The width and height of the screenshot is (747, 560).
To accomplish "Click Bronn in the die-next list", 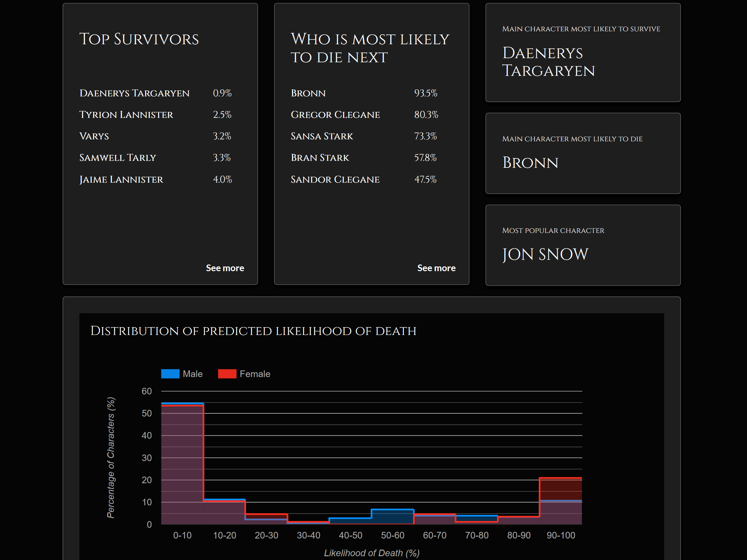I will point(308,93).
